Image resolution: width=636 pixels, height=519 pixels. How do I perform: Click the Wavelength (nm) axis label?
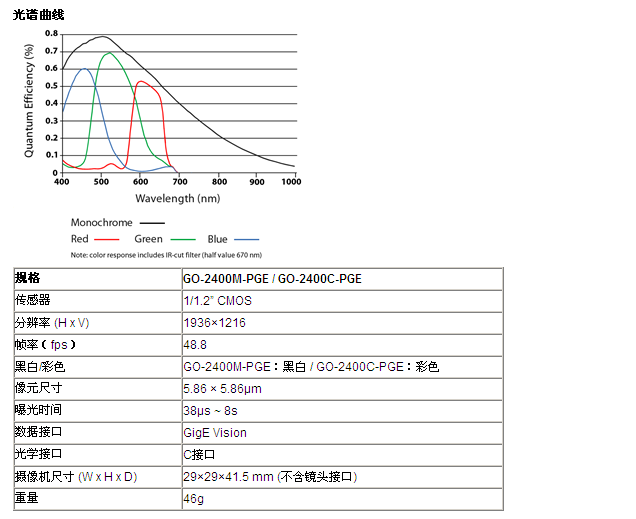coord(178,198)
